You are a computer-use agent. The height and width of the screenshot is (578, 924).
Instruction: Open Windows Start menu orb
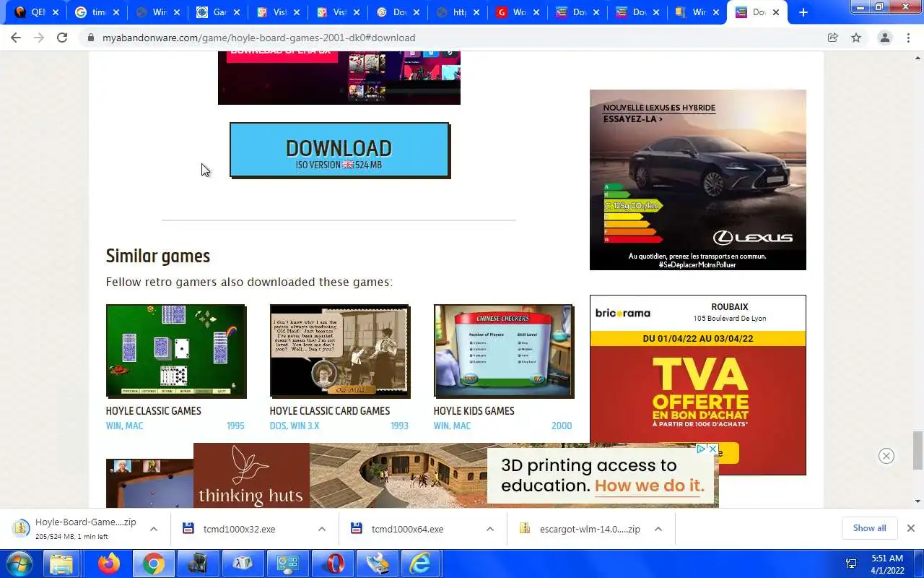[x=19, y=564]
